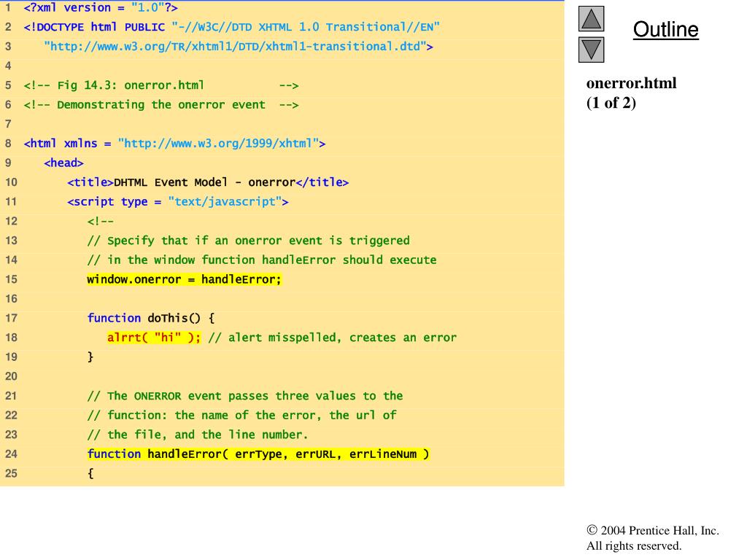Click the xml version declaration on line 1
The image size is (747, 560).
[x=101, y=7]
